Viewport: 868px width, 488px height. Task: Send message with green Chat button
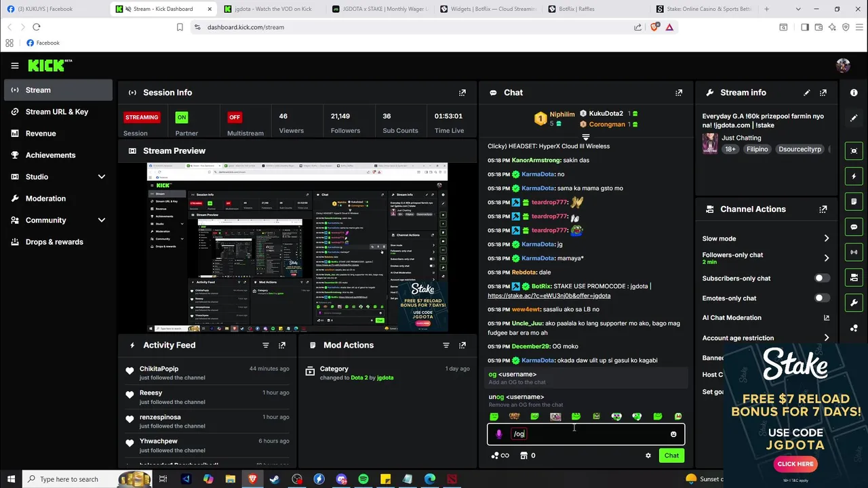click(x=671, y=455)
